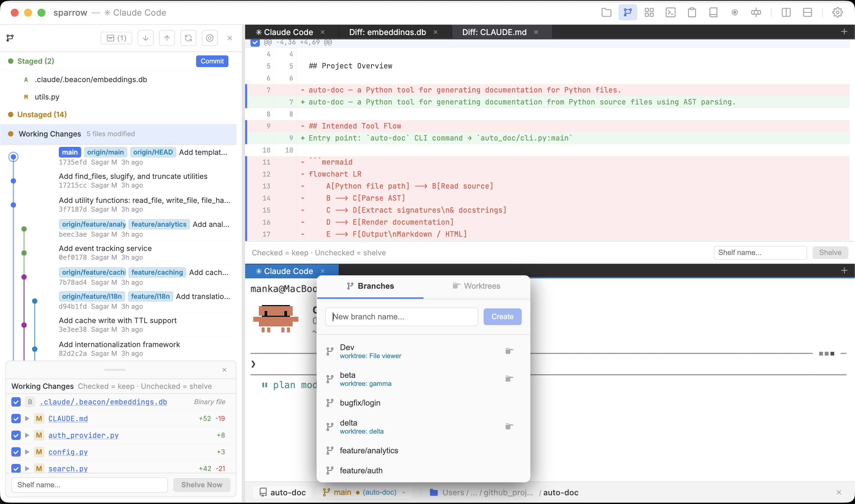This screenshot has width=855, height=504.
Task: Click the Commit button for staged files
Action: pyautogui.click(x=212, y=61)
